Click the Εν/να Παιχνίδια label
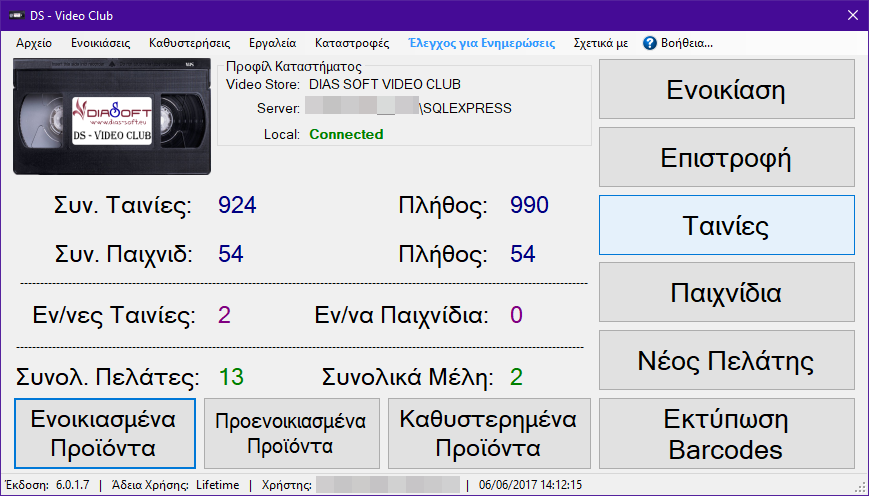The height and width of the screenshot is (496, 869). coord(401,315)
